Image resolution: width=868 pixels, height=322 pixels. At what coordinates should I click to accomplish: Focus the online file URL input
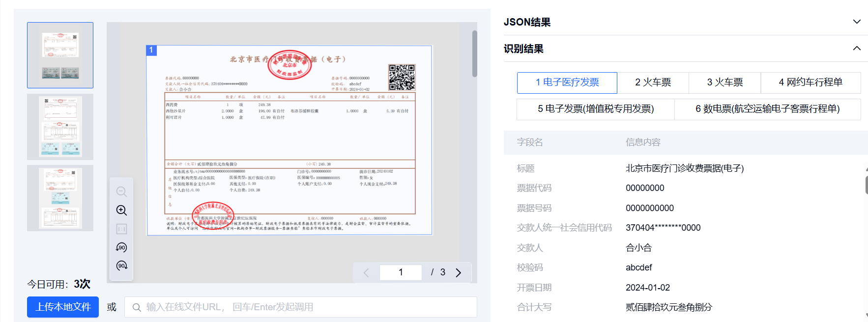tap(301, 307)
